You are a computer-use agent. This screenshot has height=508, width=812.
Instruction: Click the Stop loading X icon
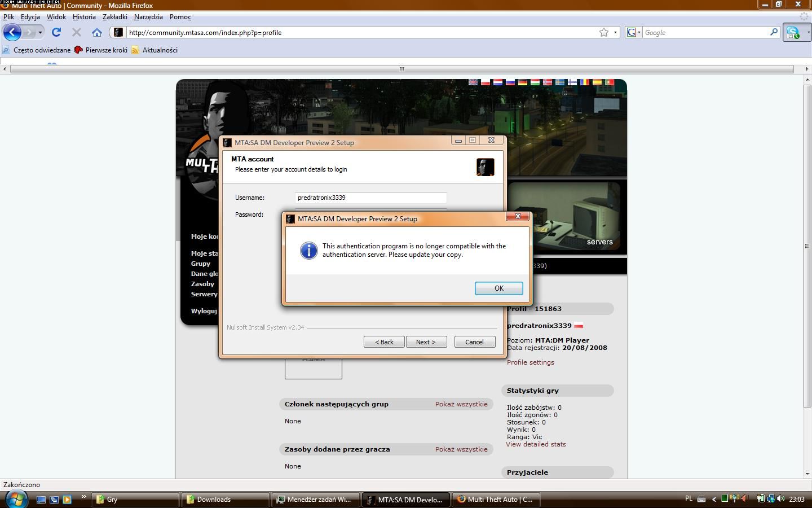click(77, 32)
